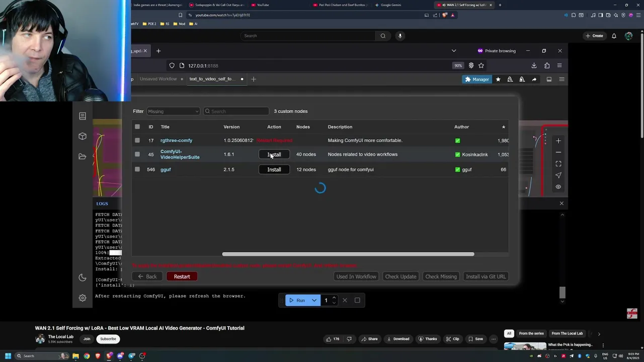The image size is (644, 362).
Task: Open the node library cube icon in sidebar
Action: click(83, 136)
